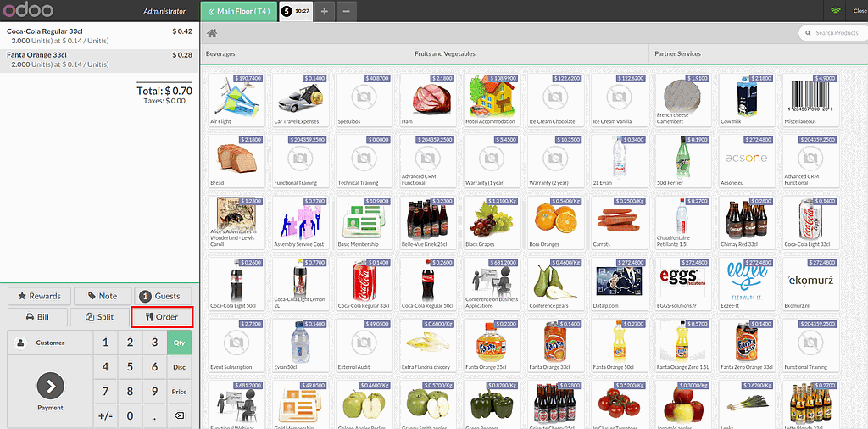Click the Order button
The height and width of the screenshot is (429, 868).
tap(162, 317)
